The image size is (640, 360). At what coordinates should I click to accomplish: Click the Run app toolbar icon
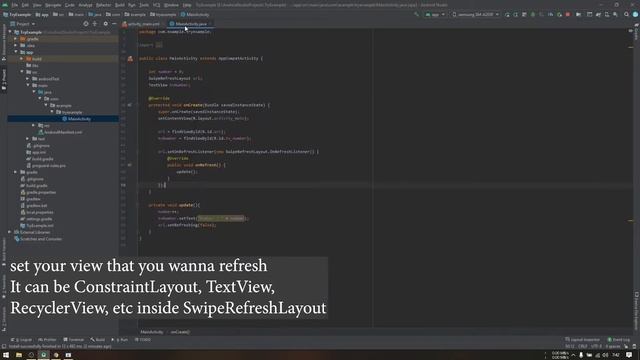click(507, 15)
